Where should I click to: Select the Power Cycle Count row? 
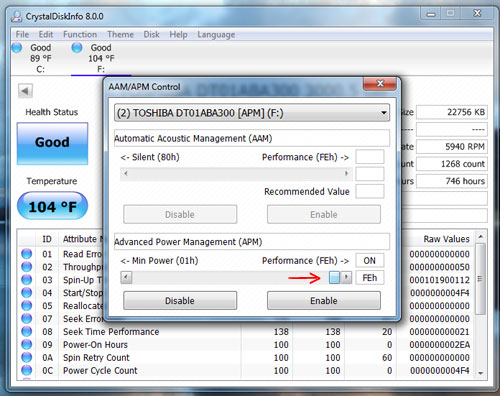(x=246, y=370)
